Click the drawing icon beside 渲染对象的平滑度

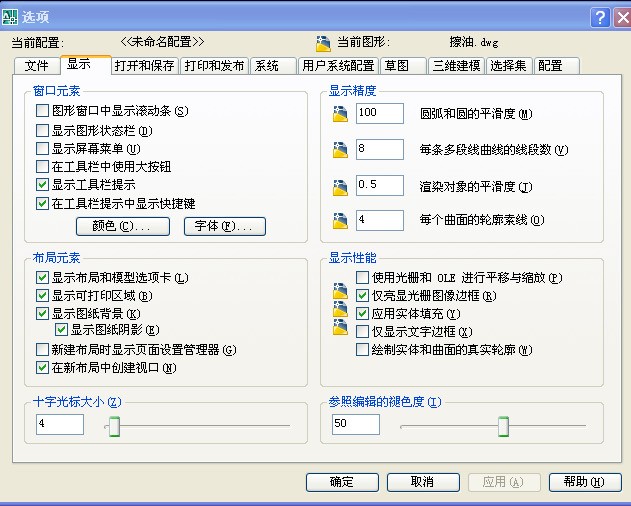(340, 187)
